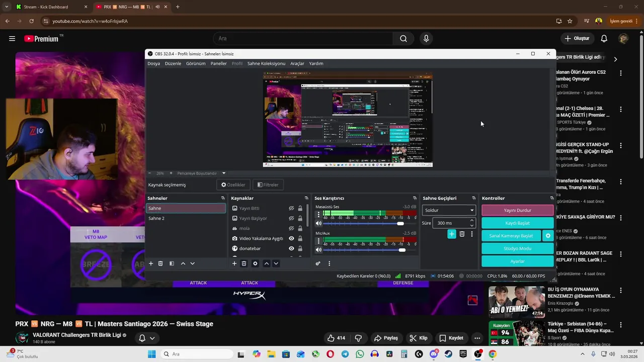Open Paneller menu in OBS

pos(218,63)
